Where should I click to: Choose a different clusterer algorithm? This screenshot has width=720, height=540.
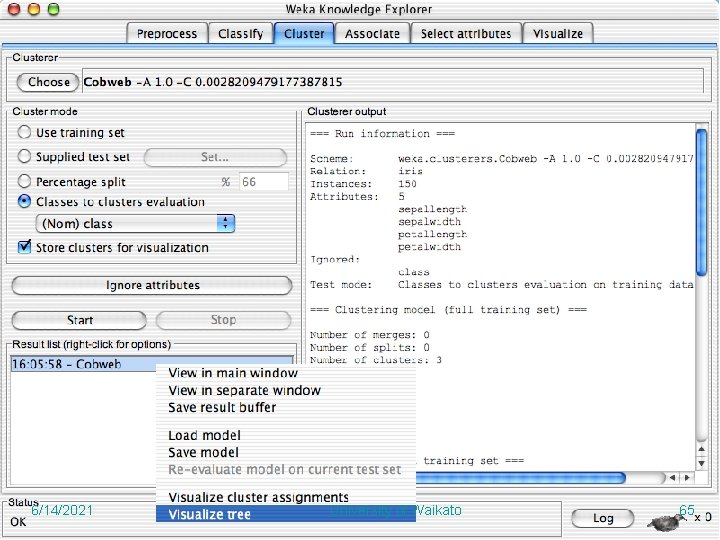click(x=48, y=82)
